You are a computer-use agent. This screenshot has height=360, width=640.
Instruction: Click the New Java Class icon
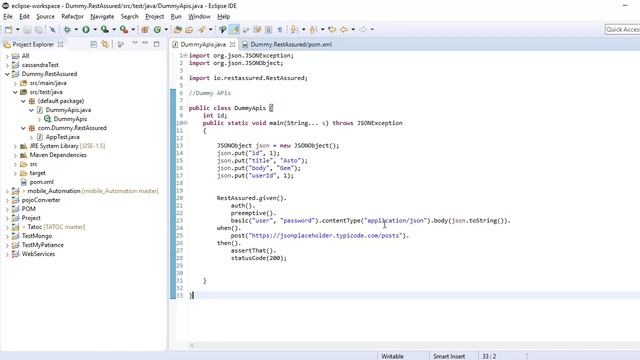pyautogui.click(x=157, y=29)
